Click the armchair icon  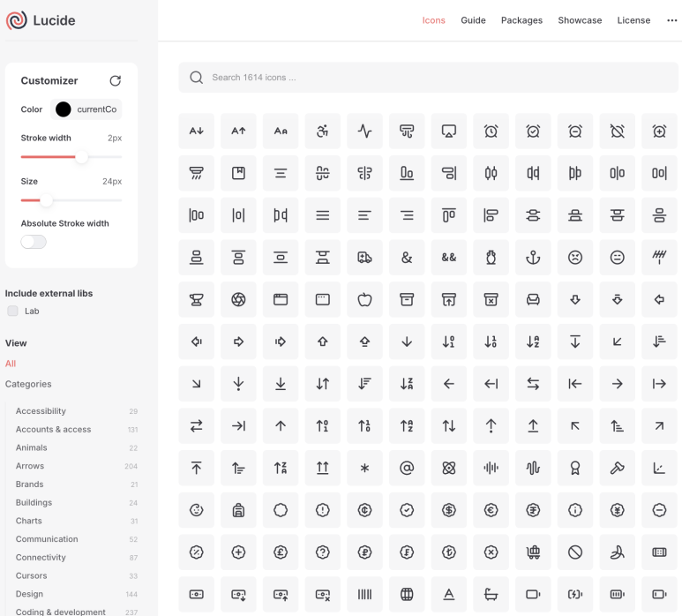point(533,299)
